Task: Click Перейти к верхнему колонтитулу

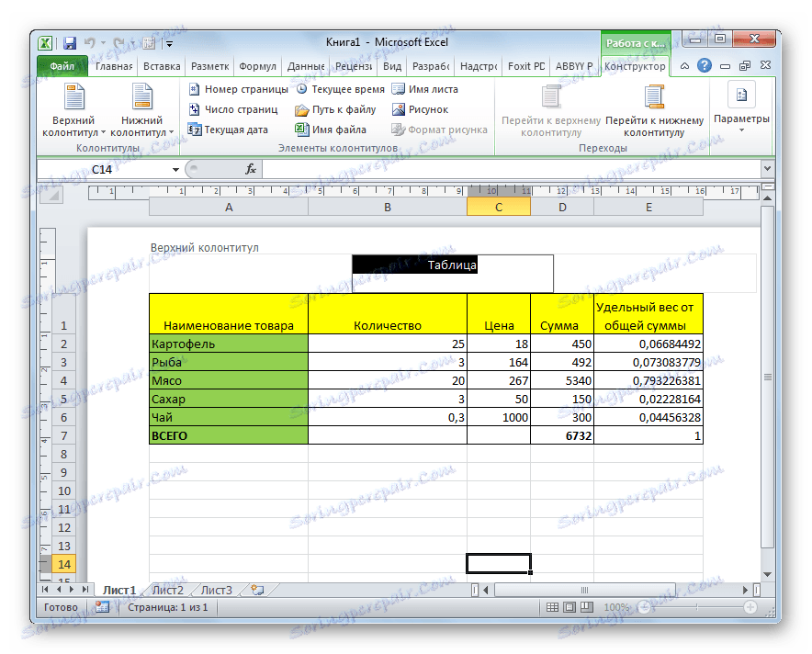Action: pos(551,111)
